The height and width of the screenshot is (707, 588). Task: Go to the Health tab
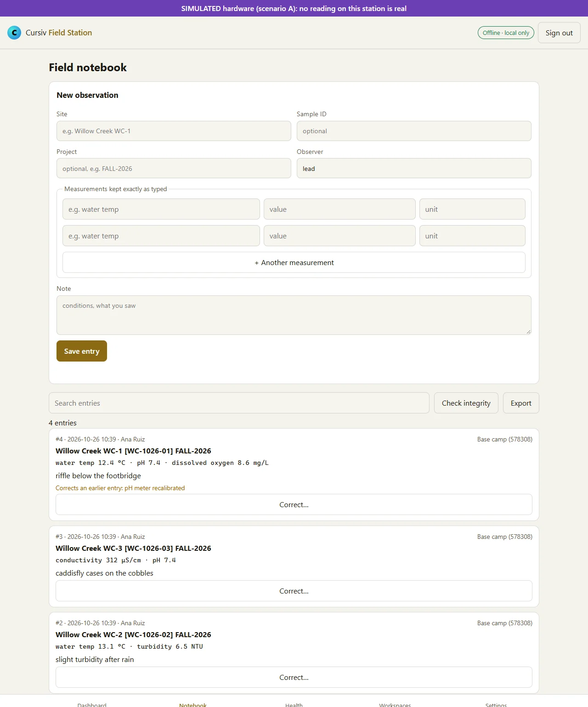(294, 704)
